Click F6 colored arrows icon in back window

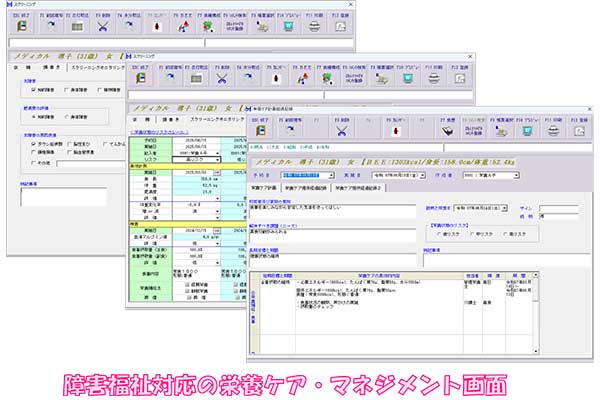(x=183, y=26)
